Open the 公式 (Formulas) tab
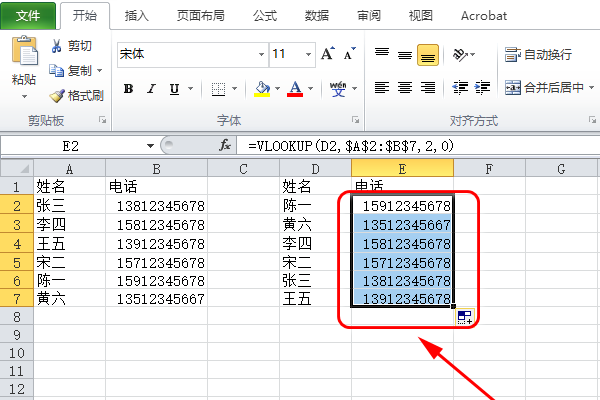This screenshot has height=400, width=600. pyautogui.click(x=265, y=16)
